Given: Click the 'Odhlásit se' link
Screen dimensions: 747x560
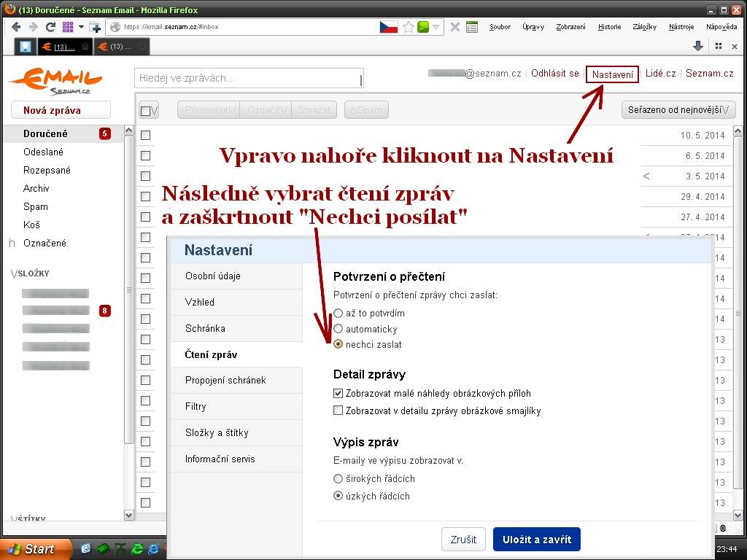Looking at the screenshot, I should click(555, 74).
